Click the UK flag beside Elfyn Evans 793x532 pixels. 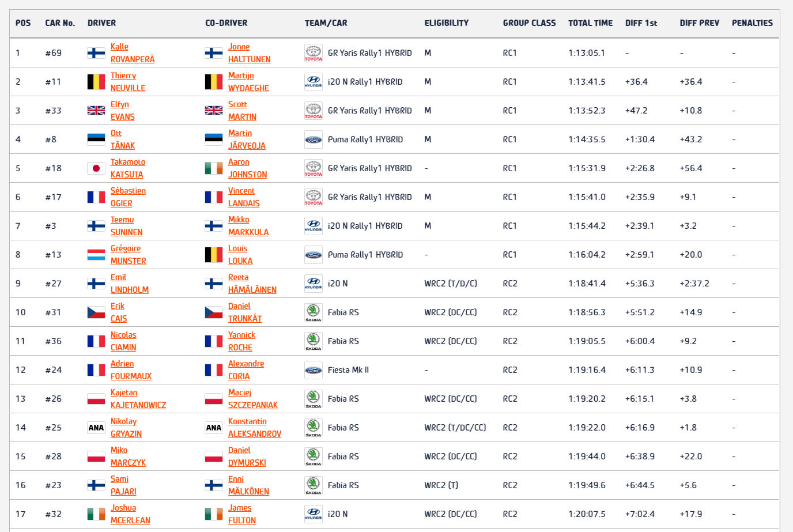(x=96, y=111)
